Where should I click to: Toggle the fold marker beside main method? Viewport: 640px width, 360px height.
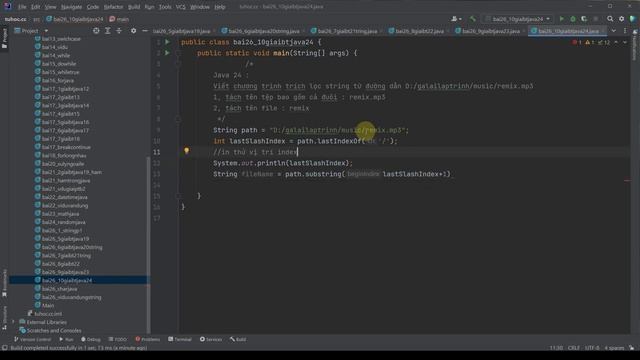click(x=178, y=53)
